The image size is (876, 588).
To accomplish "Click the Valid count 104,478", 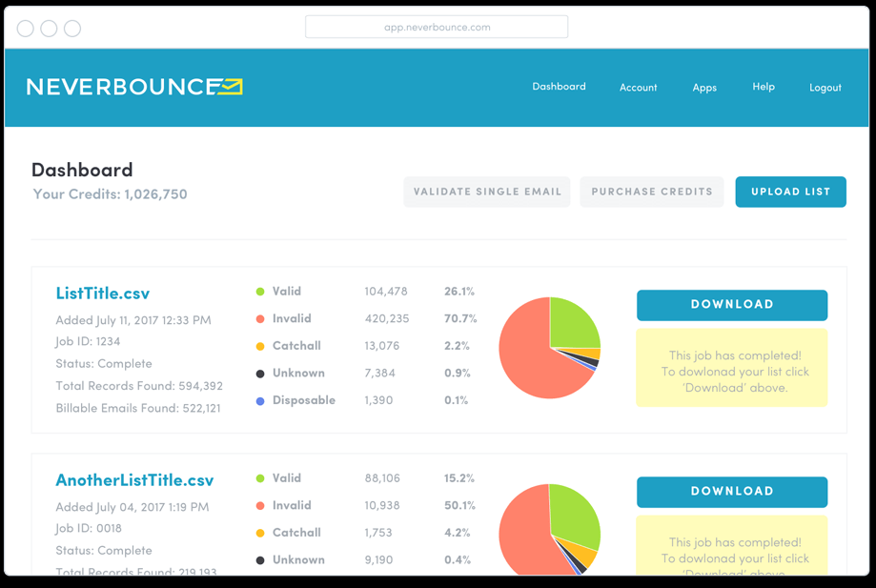I will 386,292.
